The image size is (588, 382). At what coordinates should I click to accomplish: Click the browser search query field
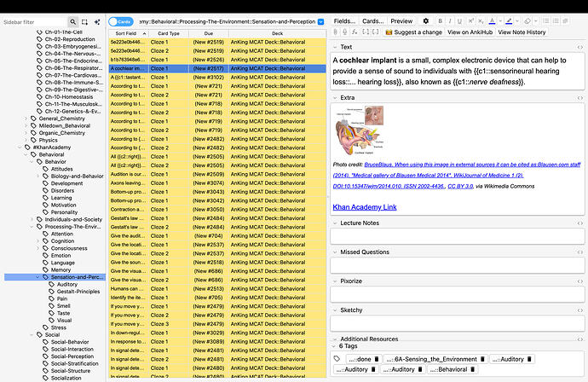pyautogui.click(x=228, y=22)
